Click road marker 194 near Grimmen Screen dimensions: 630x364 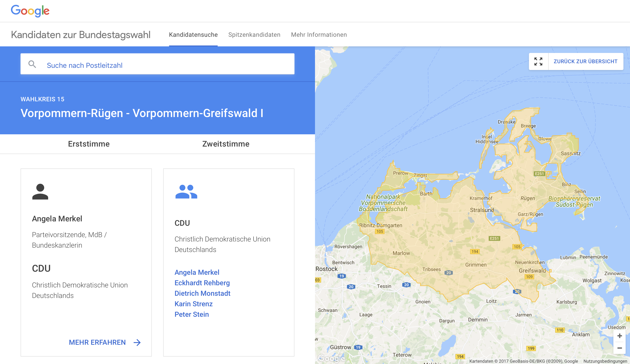coord(475,252)
